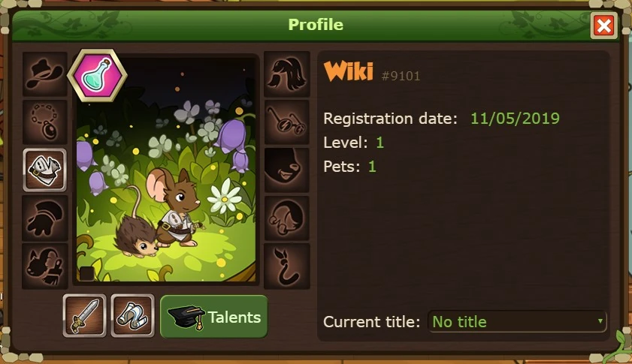Close the Profile window
The width and height of the screenshot is (632, 364).
click(x=603, y=26)
